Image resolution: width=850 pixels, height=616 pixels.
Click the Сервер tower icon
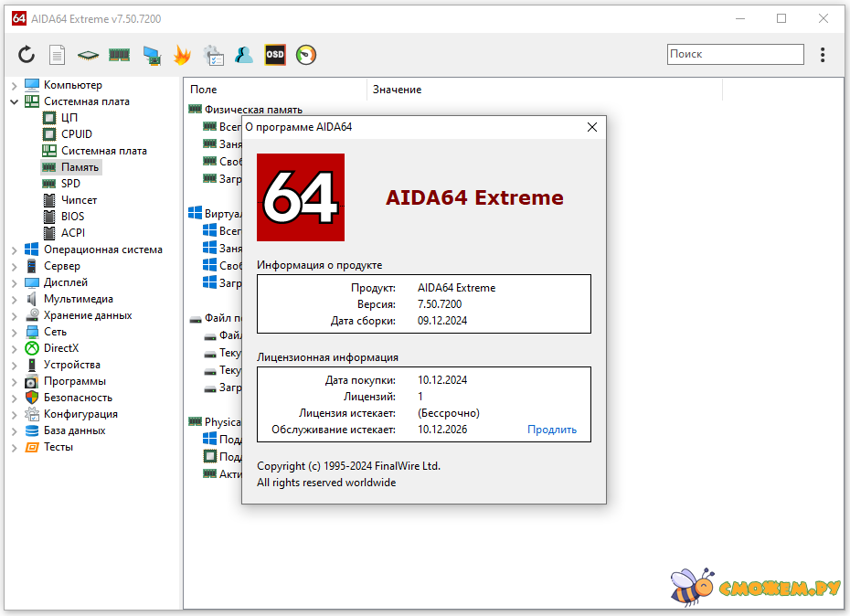[32, 266]
